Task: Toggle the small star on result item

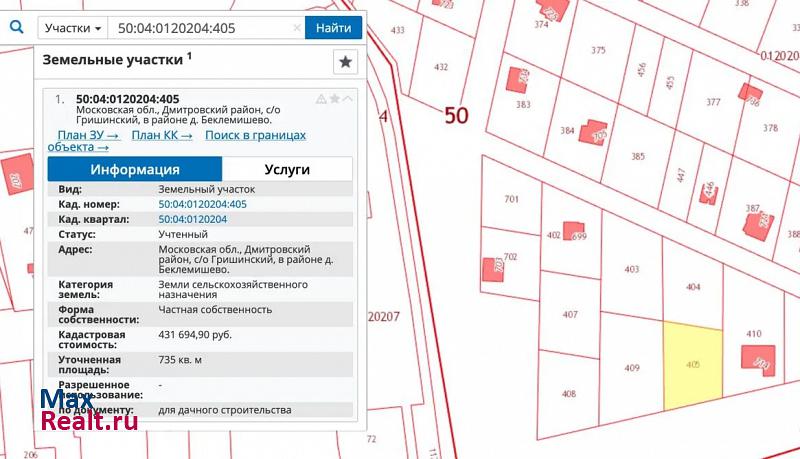Action: [335, 99]
